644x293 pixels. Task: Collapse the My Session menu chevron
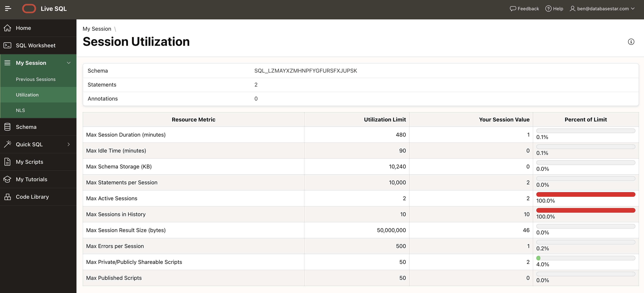pyautogui.click(x=69, y=63)
